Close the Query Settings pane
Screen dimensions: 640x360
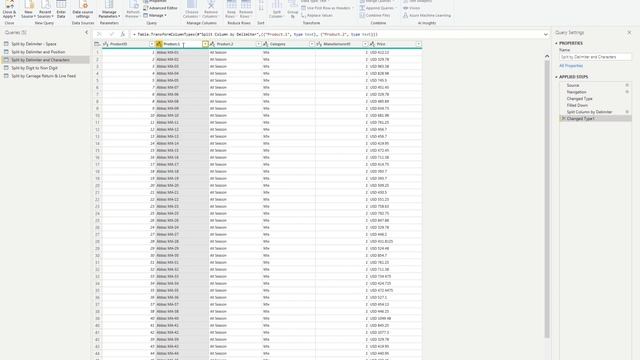tap(629, 32)
